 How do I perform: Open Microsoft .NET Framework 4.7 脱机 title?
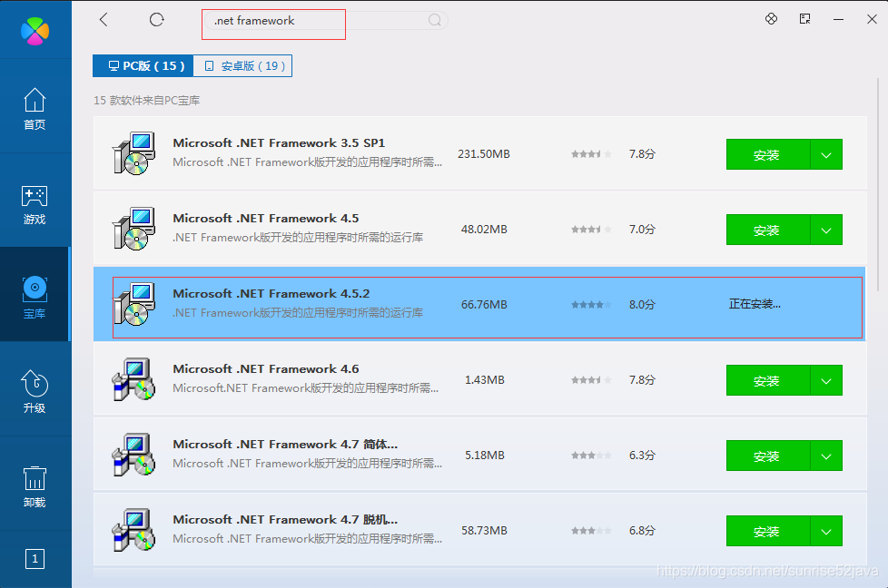285,519
